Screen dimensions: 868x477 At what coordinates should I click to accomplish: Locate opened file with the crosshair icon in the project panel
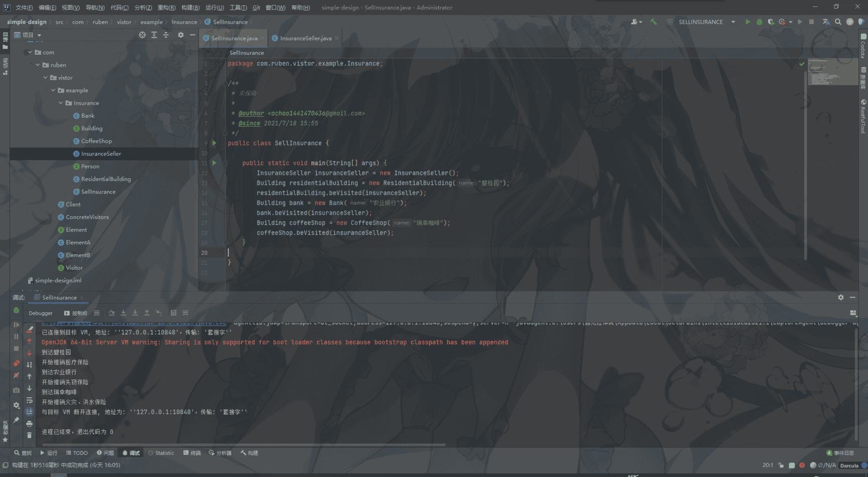(x=142, y=35)
